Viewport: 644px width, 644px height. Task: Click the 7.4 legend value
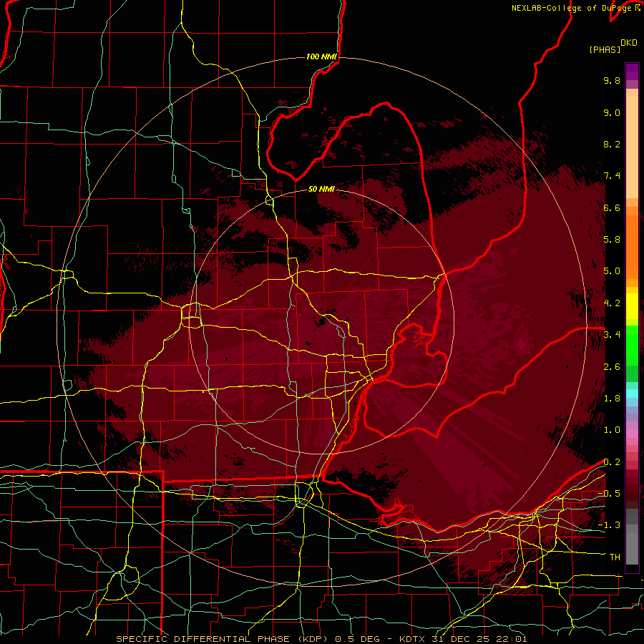[612, 176]
